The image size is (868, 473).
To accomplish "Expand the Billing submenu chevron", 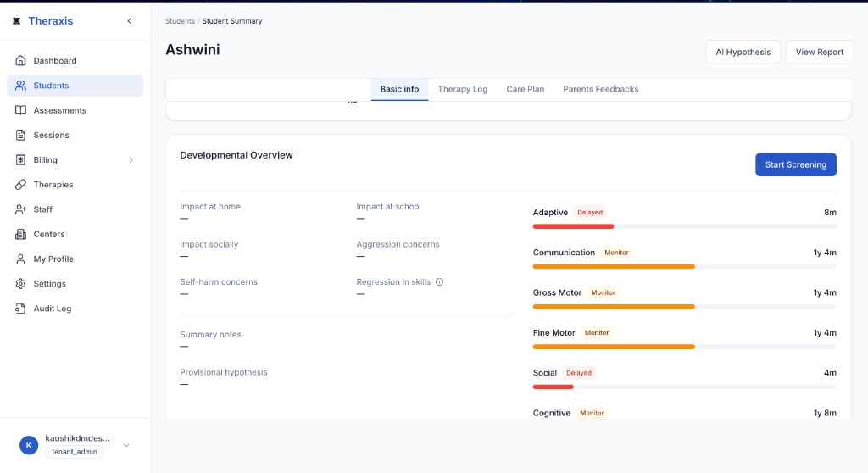I will click(131, 160).
